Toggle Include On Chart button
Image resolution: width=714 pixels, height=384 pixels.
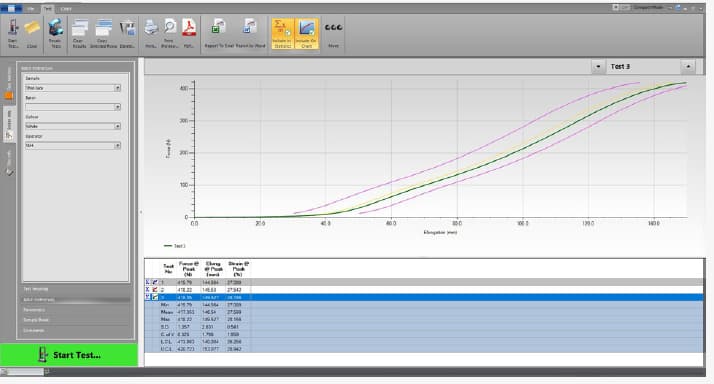pyautogui.click(x=306, y=33)
